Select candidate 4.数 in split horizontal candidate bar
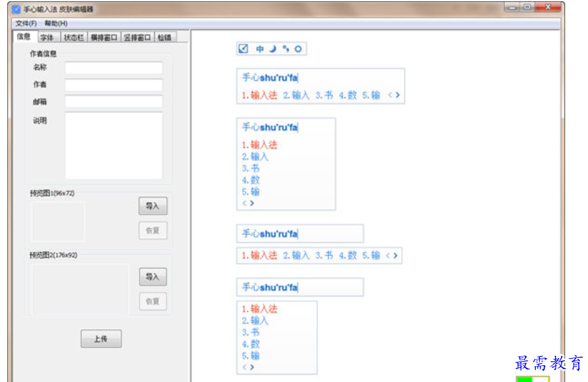 (x=347, y=255)
